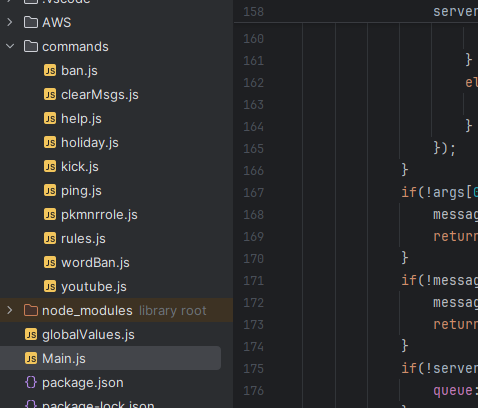Click the JS icon beside kick.js
The height and width of the screenshot is (408, 478).
[50, 166]
